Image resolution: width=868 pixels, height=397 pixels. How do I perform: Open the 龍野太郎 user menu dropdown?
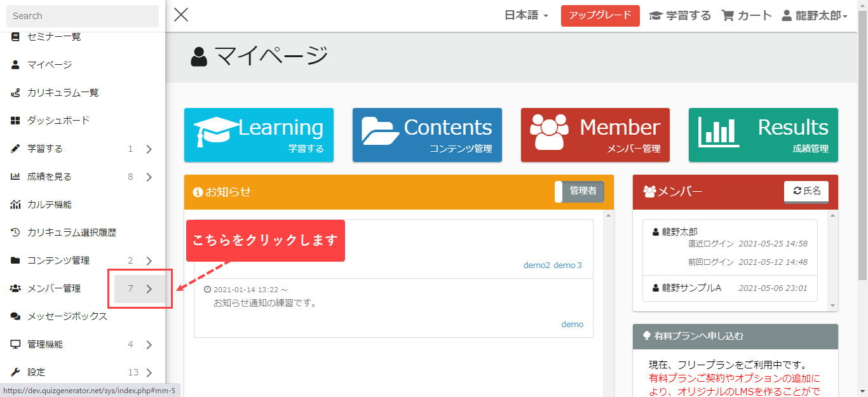tap(815, 16)
